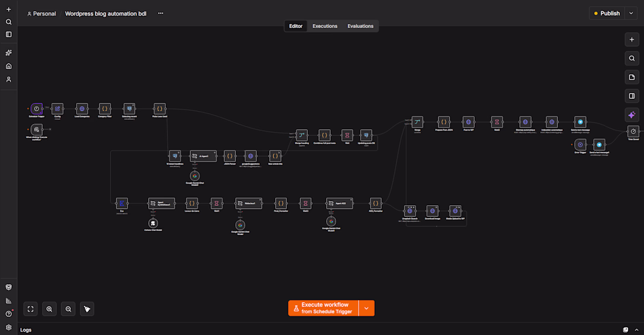Switch to the Executions tab

pos(324,26)
